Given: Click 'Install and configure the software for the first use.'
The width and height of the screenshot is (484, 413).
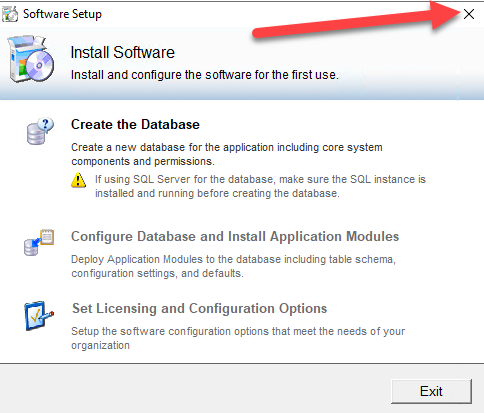Looking at the screenshot, I should tap(205, 75).
